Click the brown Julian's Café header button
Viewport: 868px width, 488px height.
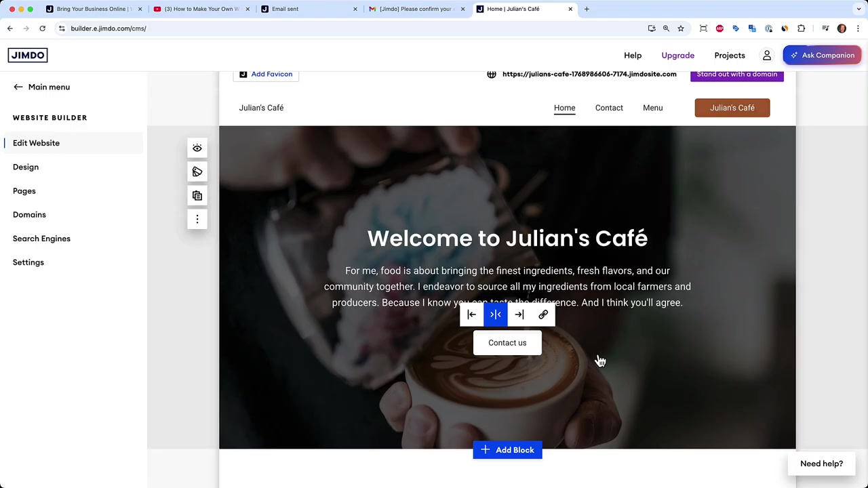point(732,108)
